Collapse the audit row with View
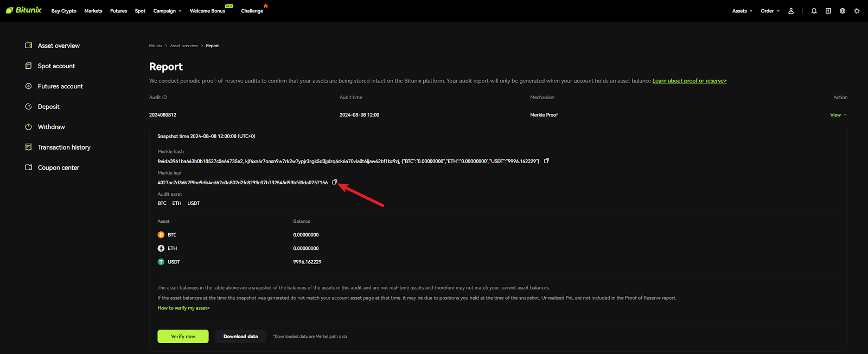The height and width of the screenshot is (354, 868). tap(838, 115)
